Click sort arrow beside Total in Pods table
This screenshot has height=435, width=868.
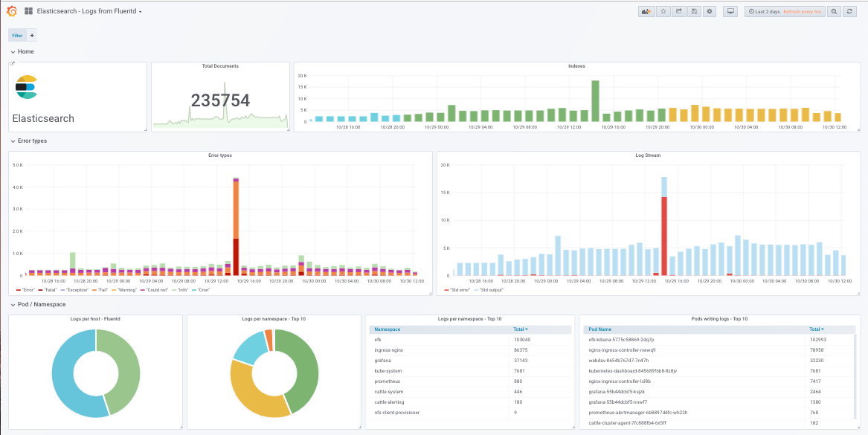pyautogui.click(x=823, y=329)
